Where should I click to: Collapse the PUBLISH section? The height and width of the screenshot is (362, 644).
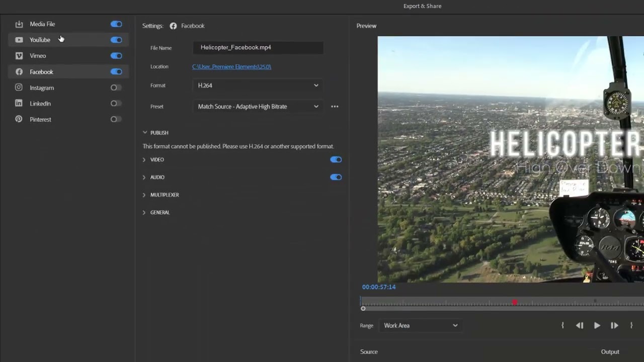(x=145, y=133)
